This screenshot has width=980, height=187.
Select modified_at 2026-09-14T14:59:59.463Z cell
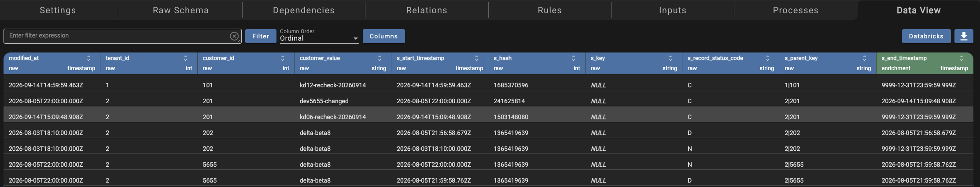(x=46, y=85)
